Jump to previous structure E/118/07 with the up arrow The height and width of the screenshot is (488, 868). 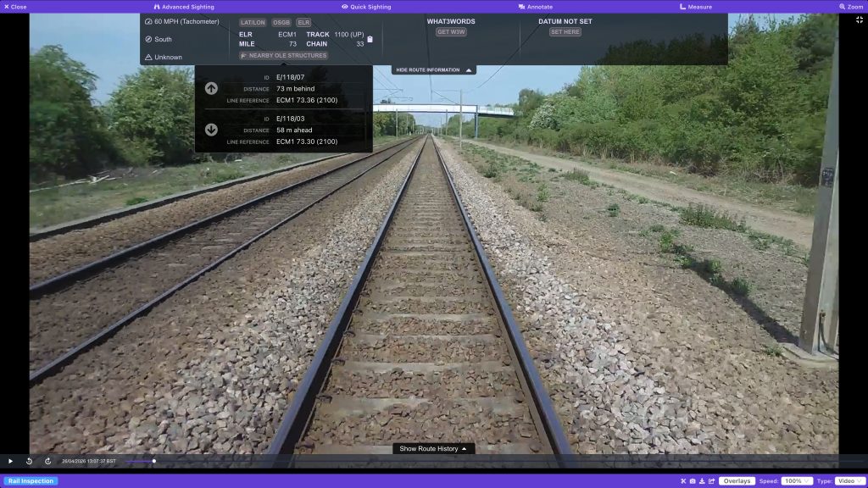pos(211,88)
